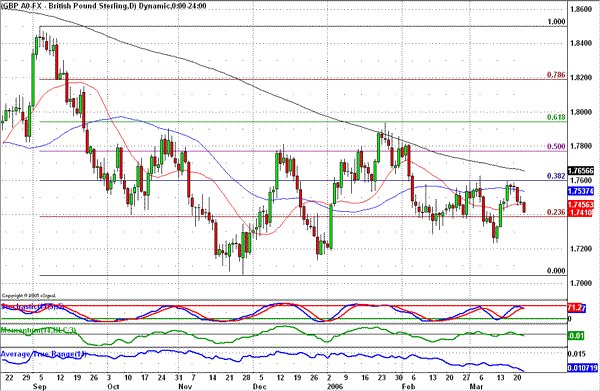
Task: Click the black 1.76566 moving average price tag
Action: point(581,171)
